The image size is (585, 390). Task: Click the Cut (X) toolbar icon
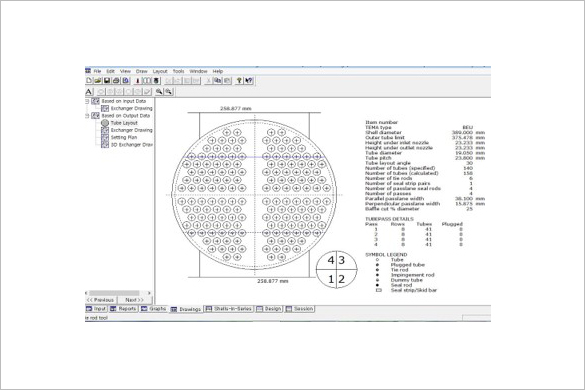[x=209, y=81]
